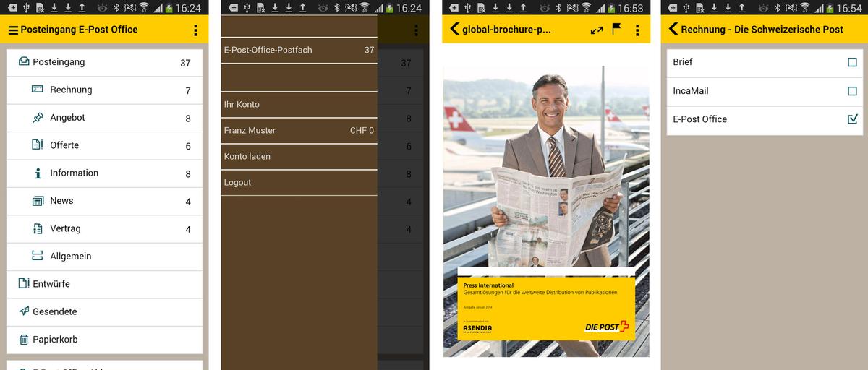Open overflow menu in global-brochure document header
Viewport: 868px width, 370px height.
point(637,30)
